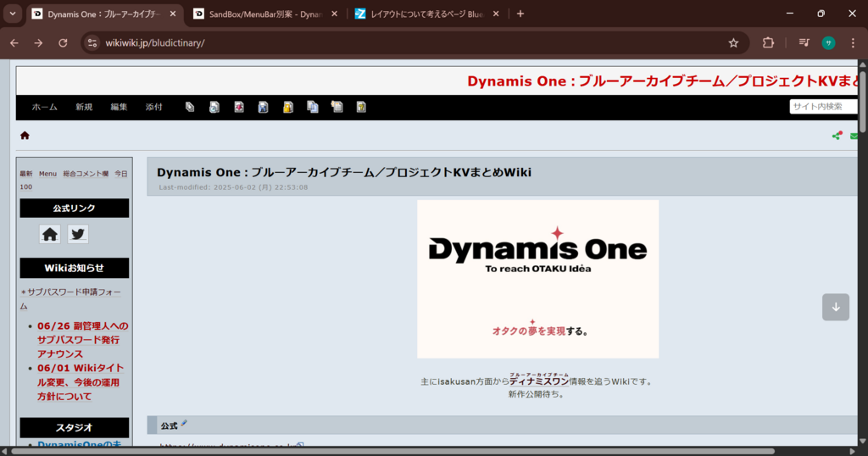Click the 最新 link in the sidebar
This screenshot has width=868, height=456.
(26, 174)
